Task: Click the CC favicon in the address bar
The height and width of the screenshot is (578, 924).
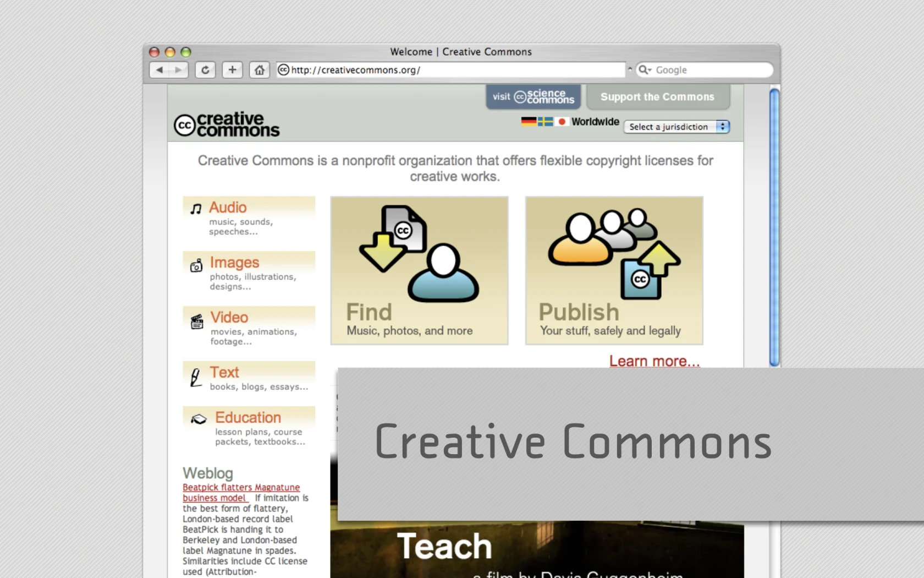Action: coord(284,70)
